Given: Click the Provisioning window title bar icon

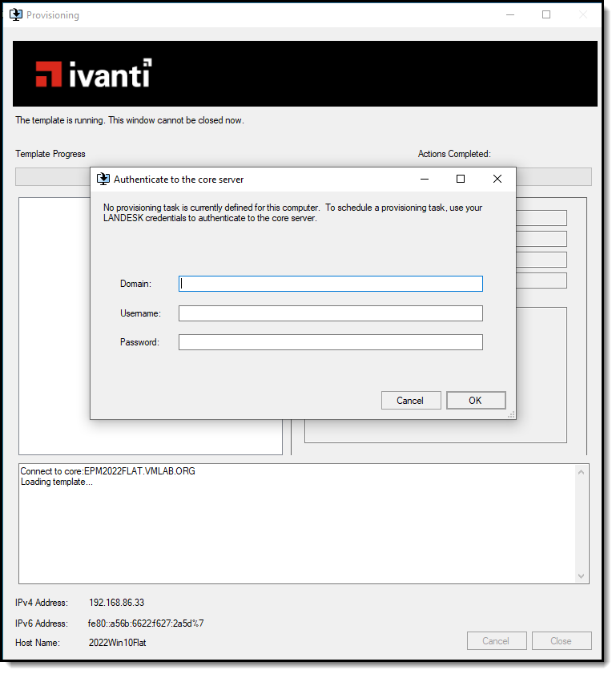Looking at the screenshot, I should 15,14.
